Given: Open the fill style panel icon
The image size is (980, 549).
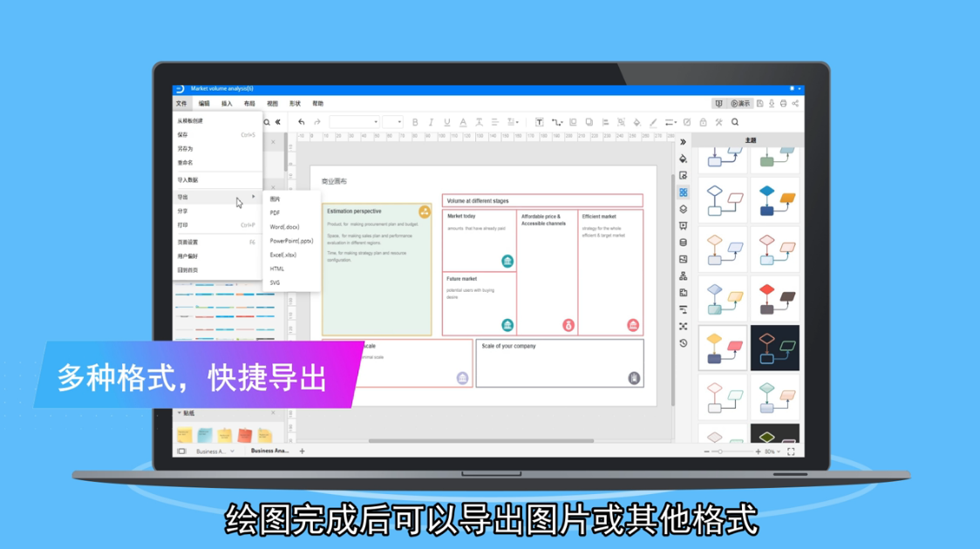Looking at the screenshot, I should click(x=684, y=159).
